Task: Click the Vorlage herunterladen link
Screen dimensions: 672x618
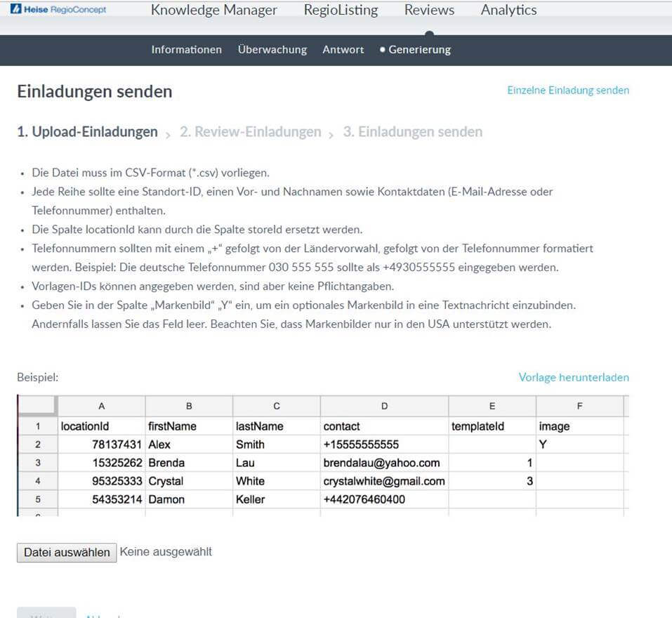Action: tap(574, 377)
